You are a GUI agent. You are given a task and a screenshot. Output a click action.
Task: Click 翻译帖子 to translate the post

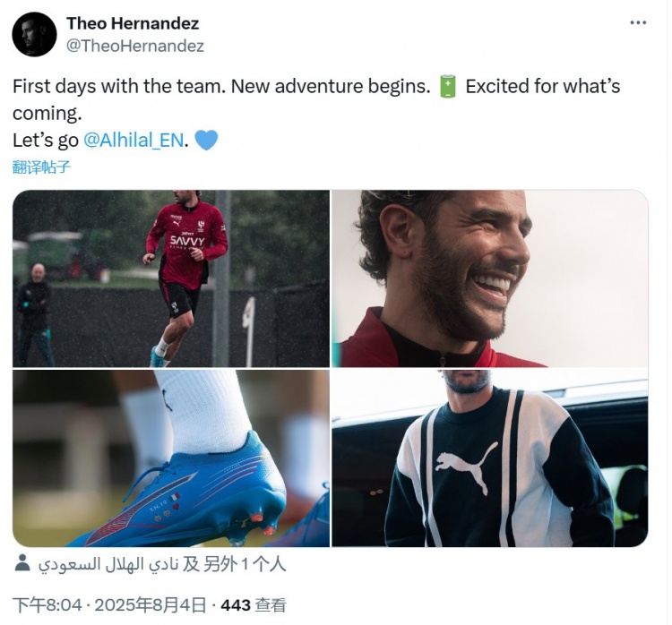(x=41, y=167)
